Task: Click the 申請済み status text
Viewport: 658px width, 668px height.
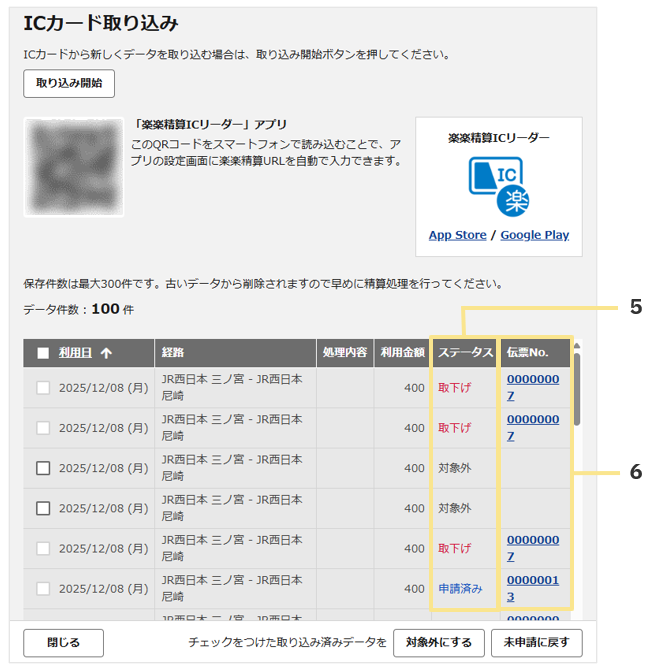Action: [x=460, y=589]
